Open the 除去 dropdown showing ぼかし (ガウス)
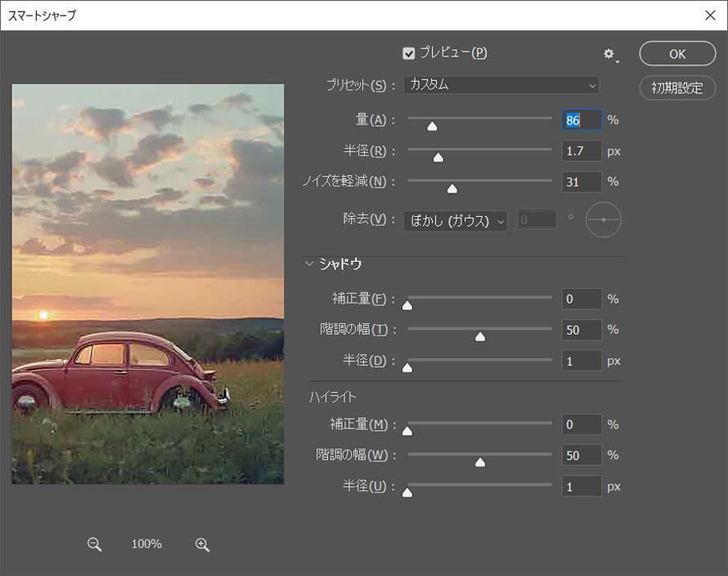728x576 pixels. [x=456, y=221]
